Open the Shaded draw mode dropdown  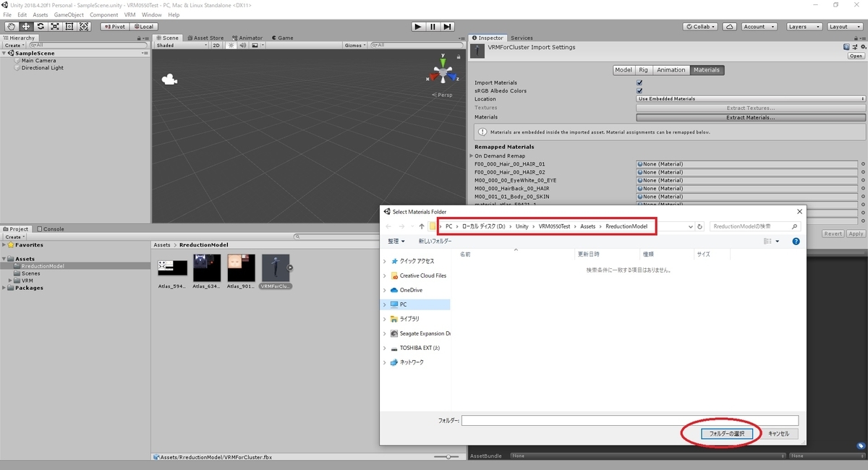(182, 46)
